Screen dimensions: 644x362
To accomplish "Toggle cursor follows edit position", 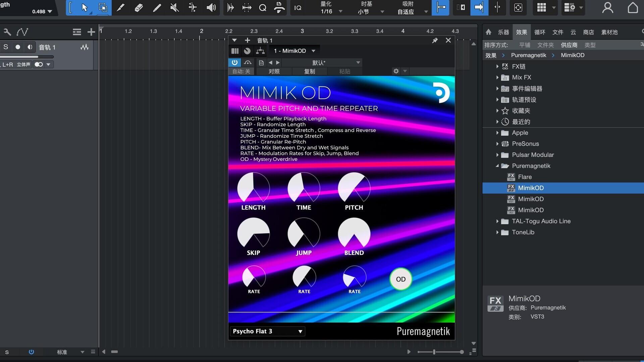I will (497, 7).
